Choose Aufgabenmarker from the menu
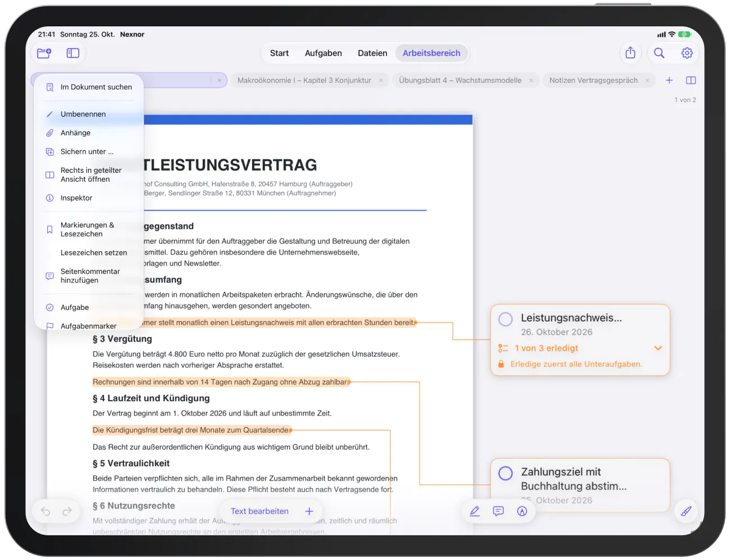 (89, 326)
